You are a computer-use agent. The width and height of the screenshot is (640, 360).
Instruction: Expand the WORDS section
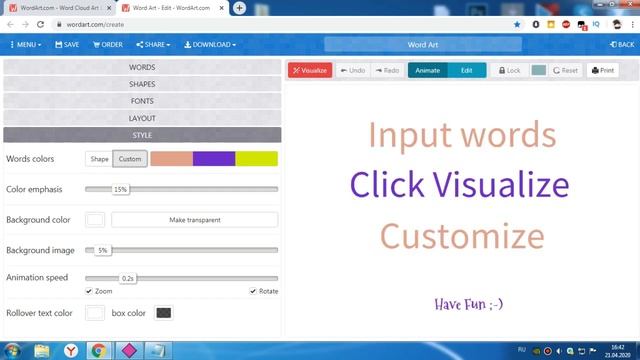[142, 67]
